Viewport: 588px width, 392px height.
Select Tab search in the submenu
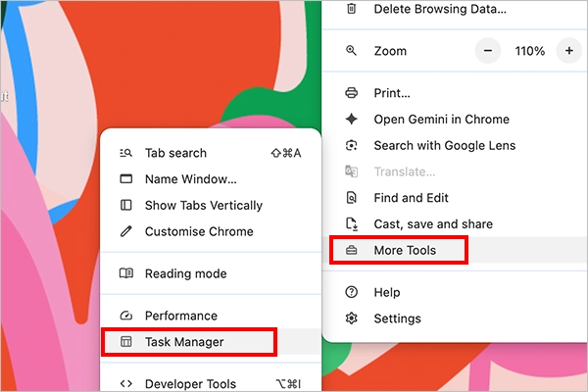coord(211,153)
